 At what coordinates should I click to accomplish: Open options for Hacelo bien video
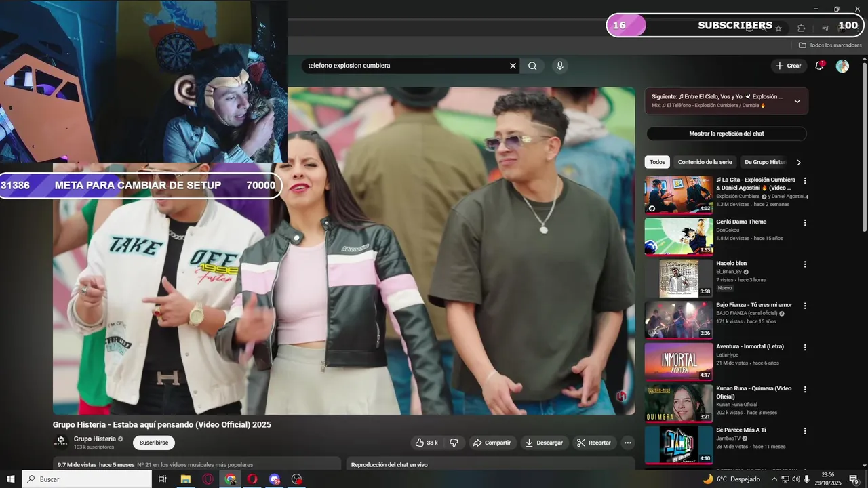[805, 264]
